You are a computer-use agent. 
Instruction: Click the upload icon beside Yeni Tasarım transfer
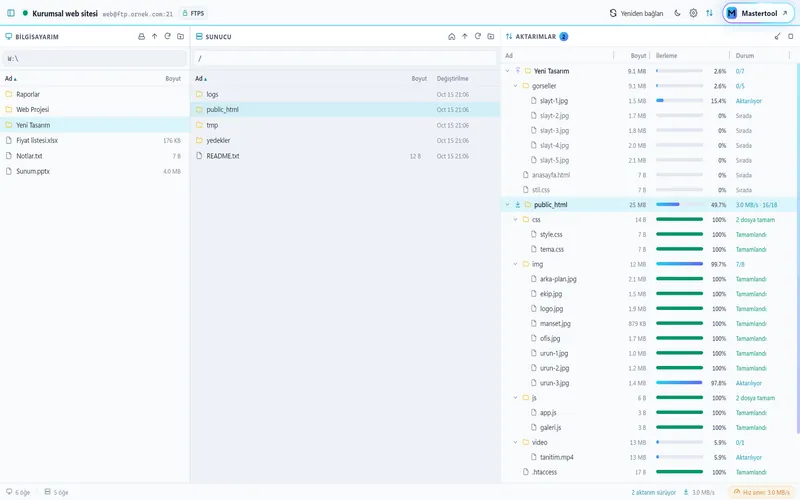coord(518,71)
